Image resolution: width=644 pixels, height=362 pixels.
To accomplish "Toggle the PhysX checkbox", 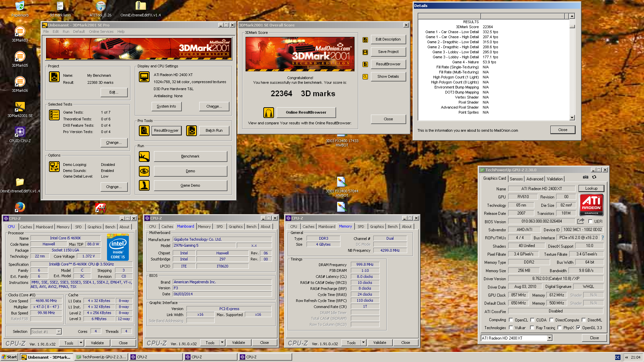I will point(559,328).
